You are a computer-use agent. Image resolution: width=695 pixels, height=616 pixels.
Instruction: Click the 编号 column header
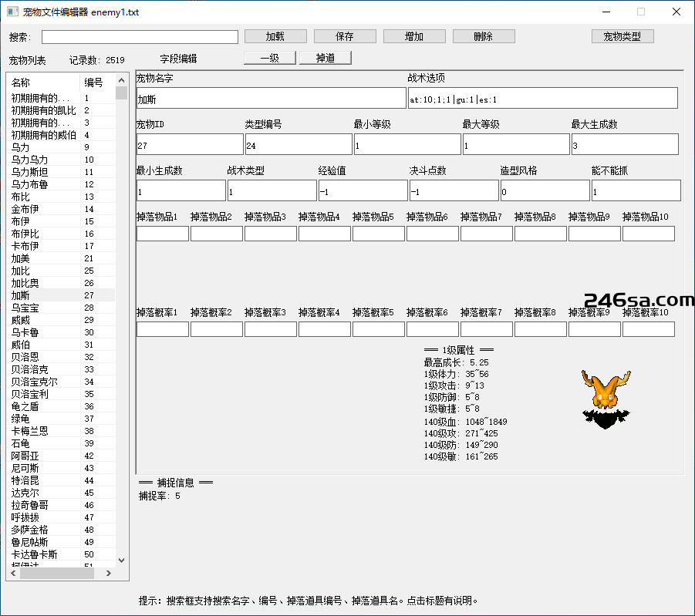click(x=97, y=82)
